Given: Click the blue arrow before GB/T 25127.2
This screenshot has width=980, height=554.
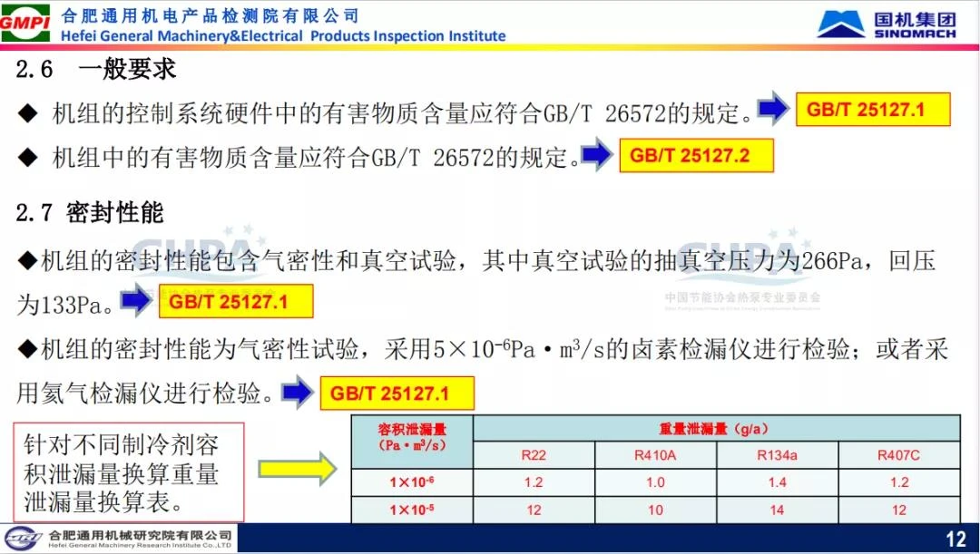Looking at the screenshot, I should pyautogui.click(x=596, y=155).
